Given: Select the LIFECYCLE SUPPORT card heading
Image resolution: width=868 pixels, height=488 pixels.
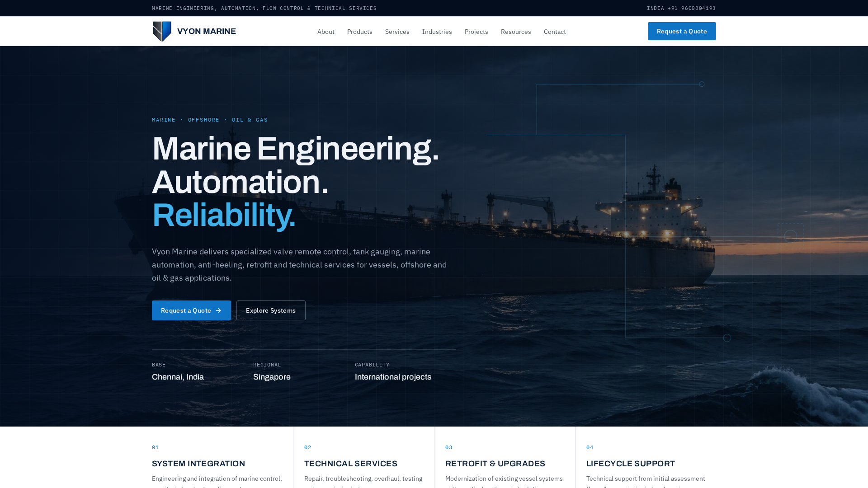Looking at the screenshot, I should [x=631, y=464].
